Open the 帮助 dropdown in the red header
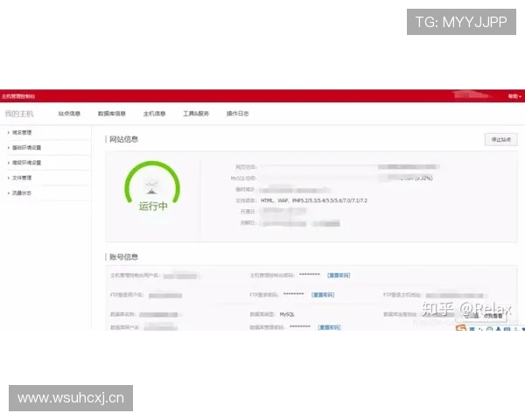This screenshot has width=525, height=420. pyautogui.click(x=514, y=96)
